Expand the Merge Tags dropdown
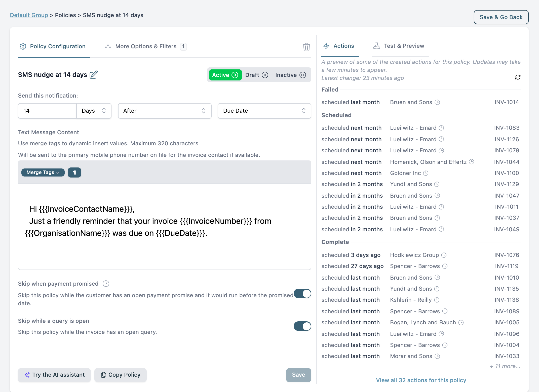 click(43, 172)
